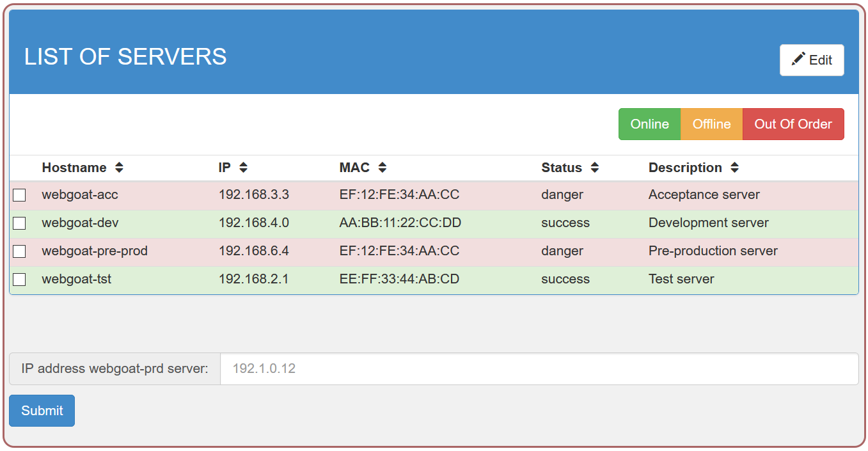
Task: Select the webgoat-pre-prod hostname cell
Action: [95, 251]
